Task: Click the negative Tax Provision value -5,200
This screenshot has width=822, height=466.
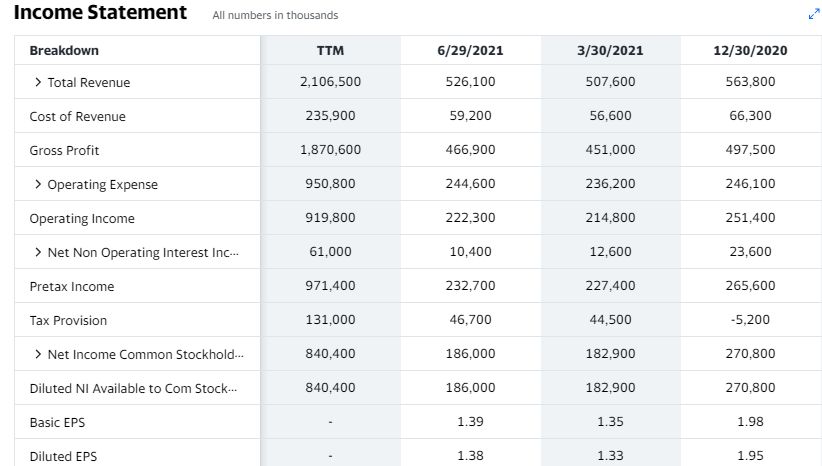Action: [750, 320]
